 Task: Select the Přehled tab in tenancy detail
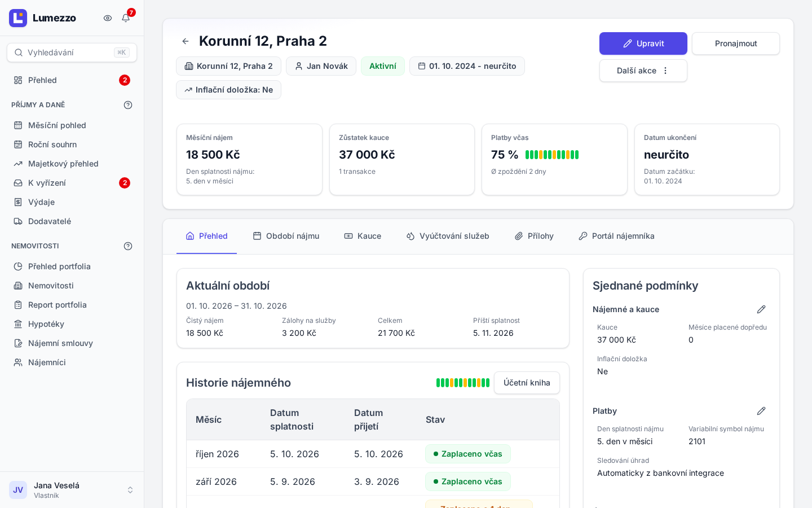pyautogui.click(x=207, y=236)
